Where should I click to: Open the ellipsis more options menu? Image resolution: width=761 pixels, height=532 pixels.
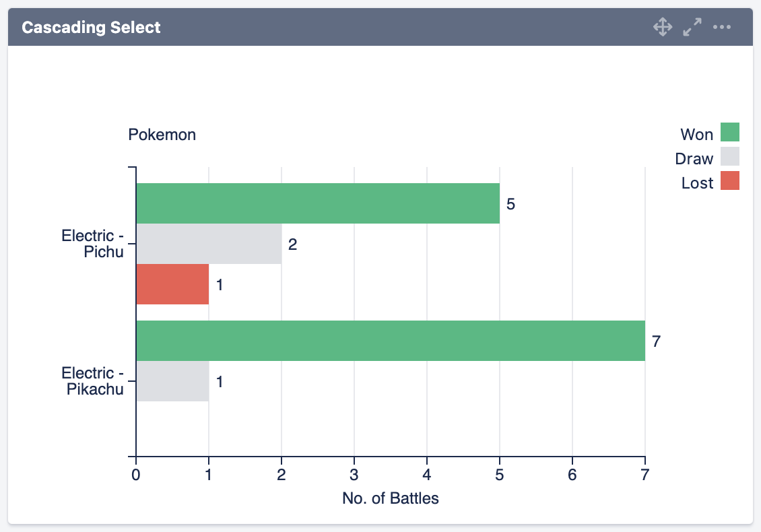[x=723, y=27]
